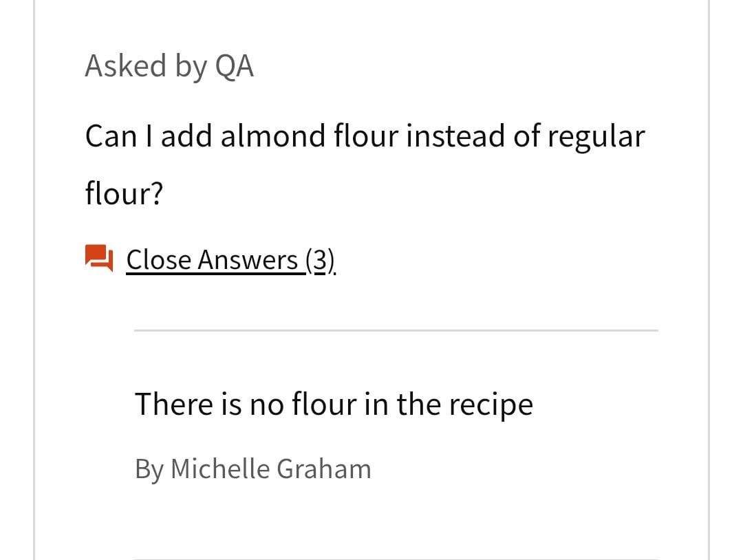Viewport: 743px width, 560px height.
Task: Click the almond flour question text
Action: pyautogui.click(x=365, y=136)
